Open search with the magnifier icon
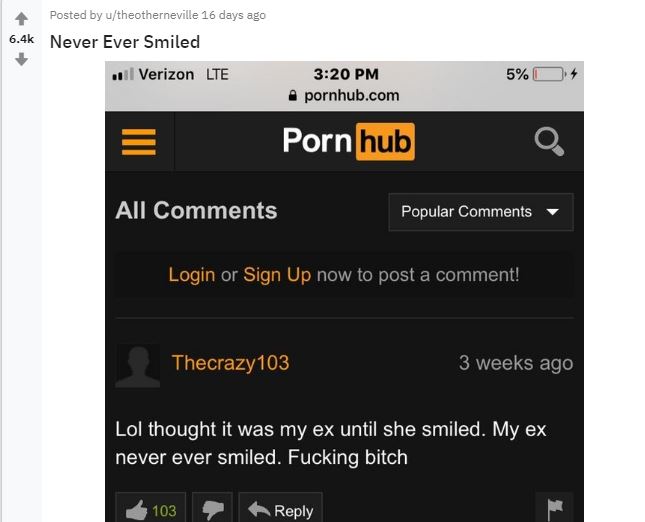 549,142
